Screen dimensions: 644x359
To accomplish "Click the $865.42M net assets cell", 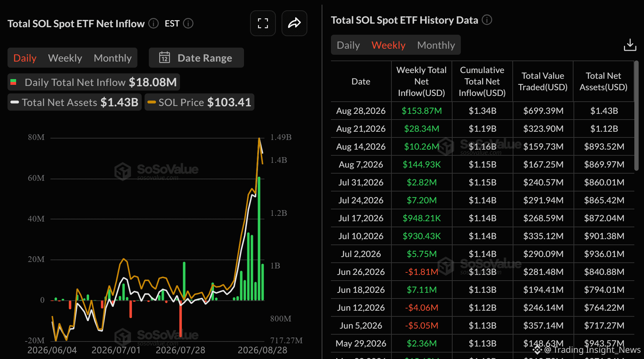I will click(x=604, y=200).
